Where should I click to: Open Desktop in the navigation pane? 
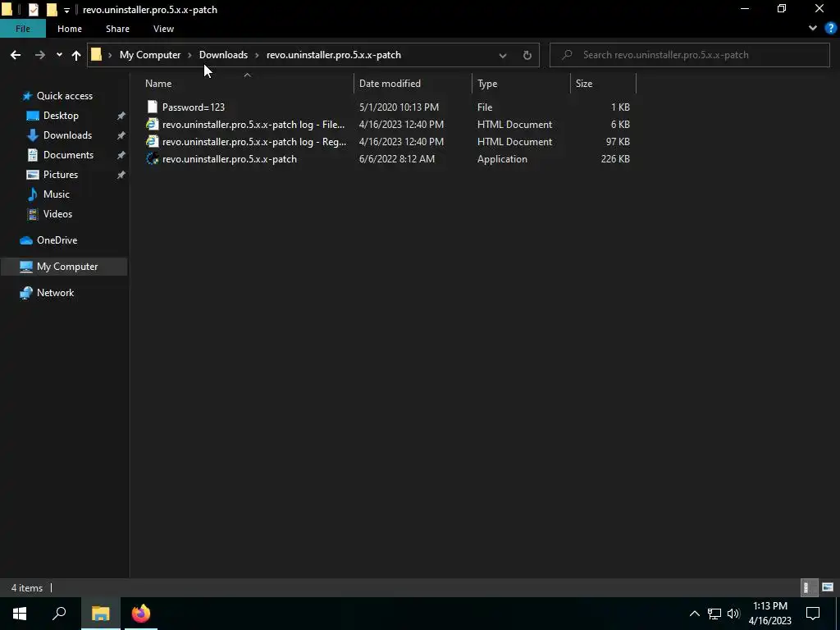click(x=61, y=116)
